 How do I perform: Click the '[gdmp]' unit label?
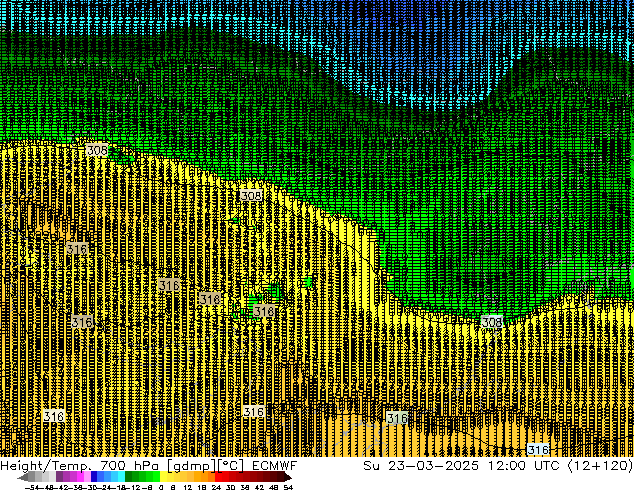(192, 466)
